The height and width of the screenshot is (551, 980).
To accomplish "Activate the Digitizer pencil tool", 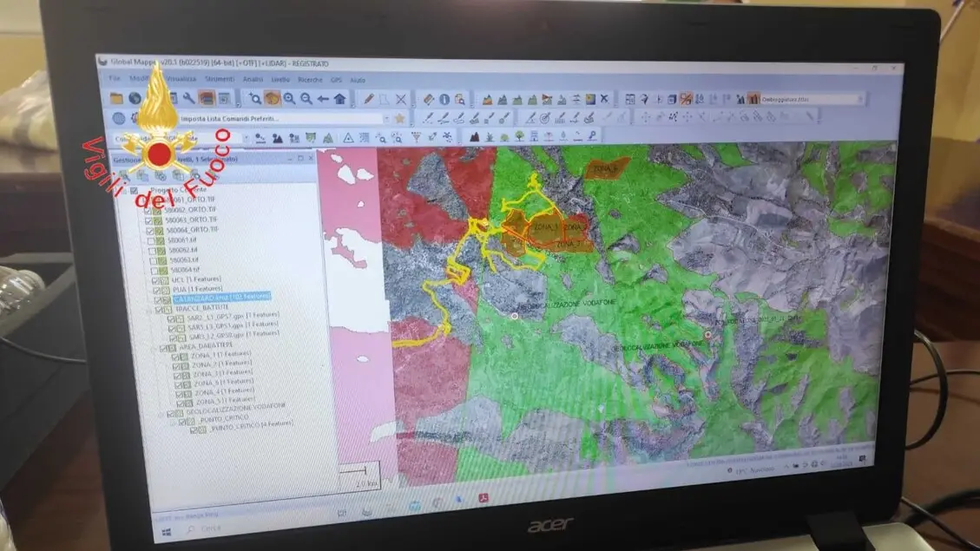I will (x=368, y=99).
